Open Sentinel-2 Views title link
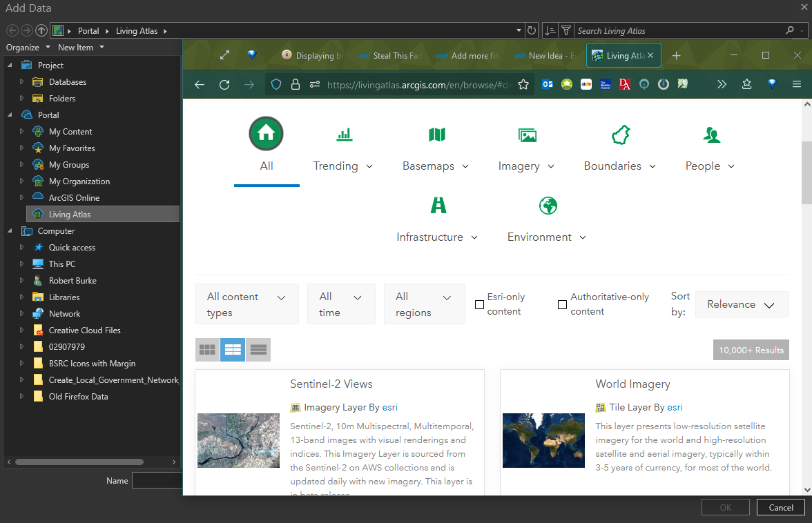This screenshot has width=812, height=523. (331, 384)
